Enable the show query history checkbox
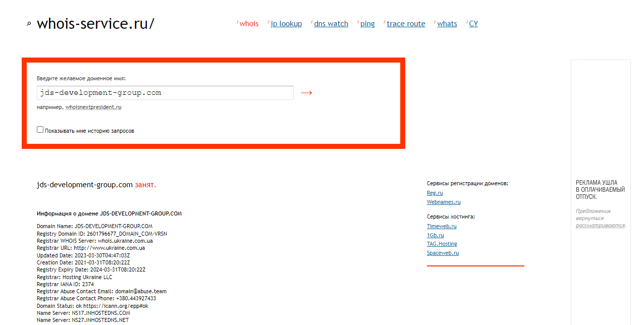The image size is (644, 325). click(40, 130)
